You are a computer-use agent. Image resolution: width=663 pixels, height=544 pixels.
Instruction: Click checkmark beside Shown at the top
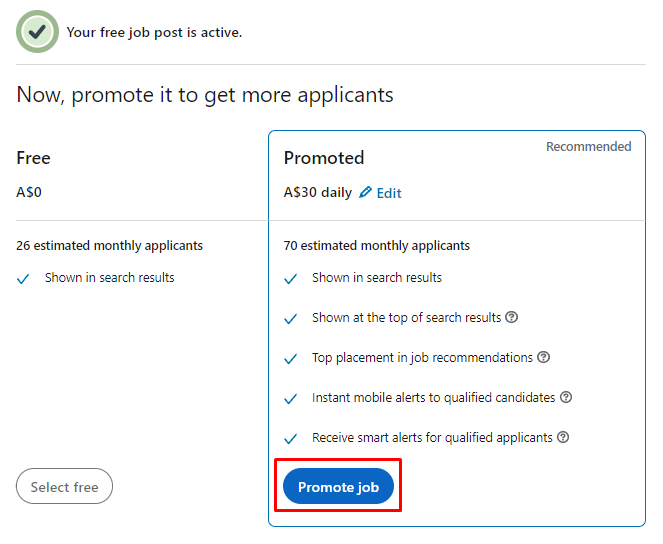(290, 319)
